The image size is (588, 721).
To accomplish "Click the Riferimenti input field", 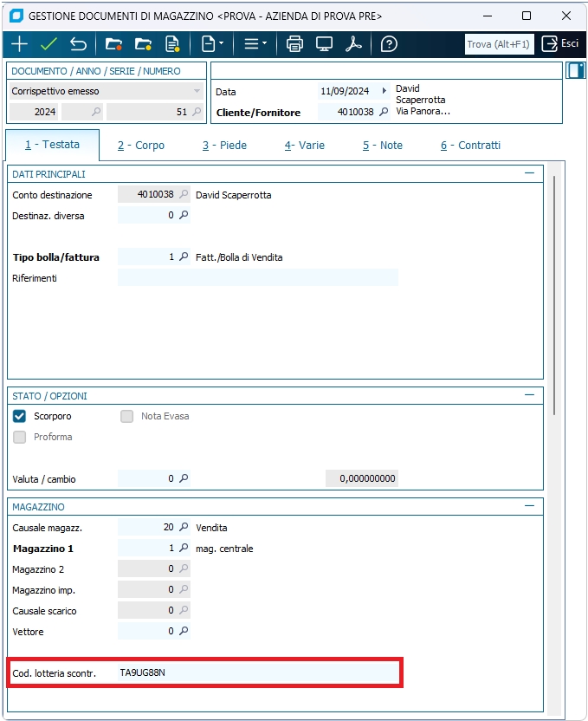I will [x=258, y=277].
